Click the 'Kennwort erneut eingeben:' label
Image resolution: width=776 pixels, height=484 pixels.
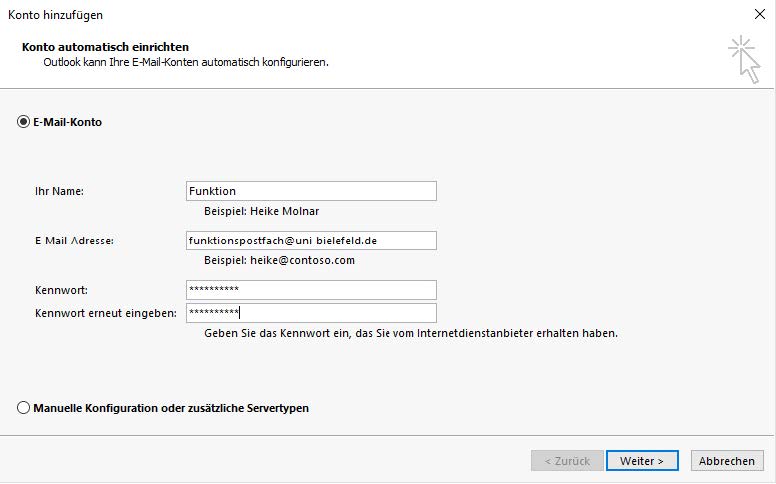[105, 313]
